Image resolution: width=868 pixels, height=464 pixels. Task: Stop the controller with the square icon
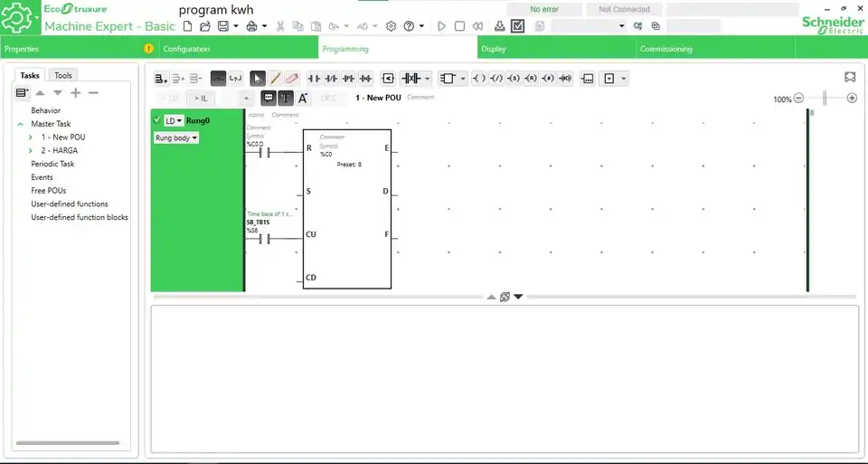(459, 26)
